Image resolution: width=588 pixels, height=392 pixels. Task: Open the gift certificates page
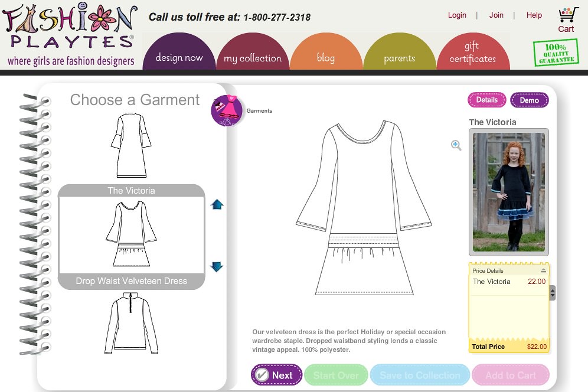click(473, 53)
